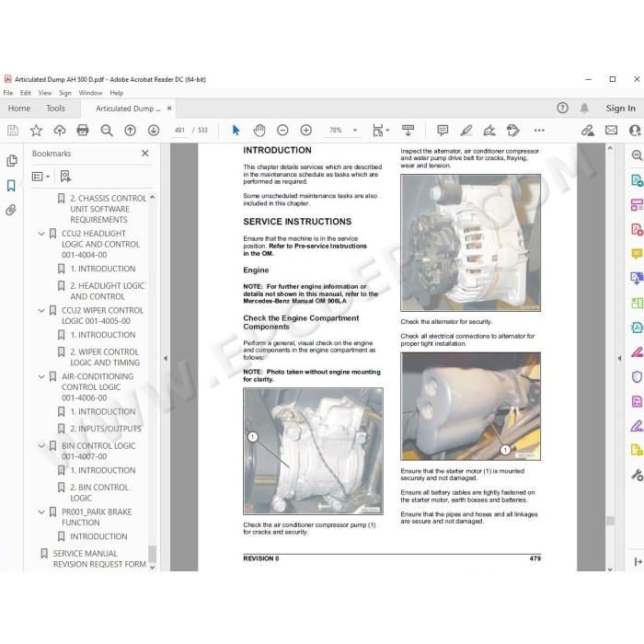Screen dimensions: 644x644
Task: Open the fit page options icon
Action: (380, 131)
